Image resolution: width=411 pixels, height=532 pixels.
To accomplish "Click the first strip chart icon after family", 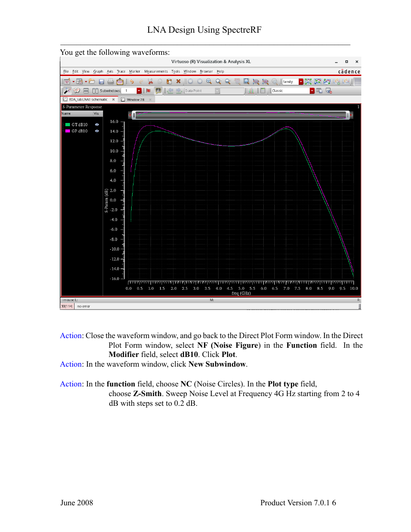I will click(308, 82).
